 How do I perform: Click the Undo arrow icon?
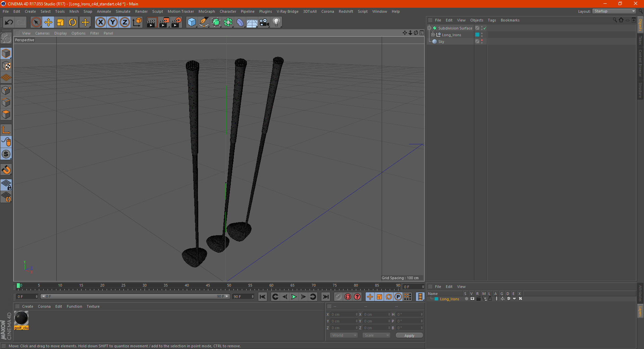coord(9,22)
